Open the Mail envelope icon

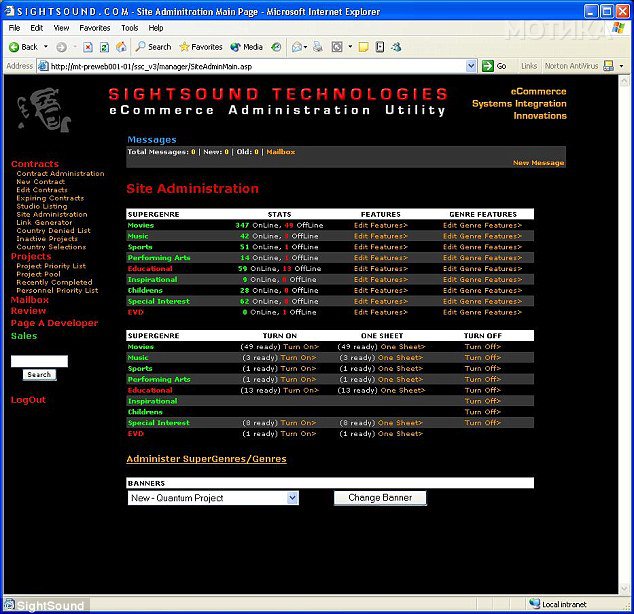(297, 47)
